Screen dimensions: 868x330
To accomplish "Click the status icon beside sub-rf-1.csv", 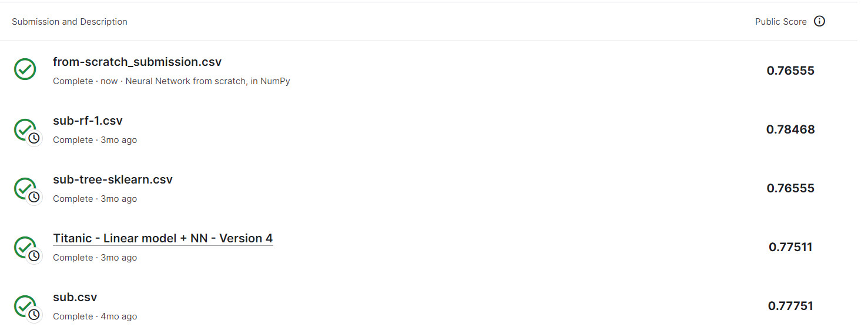I will pyautogui.click(x=25, y=129).
